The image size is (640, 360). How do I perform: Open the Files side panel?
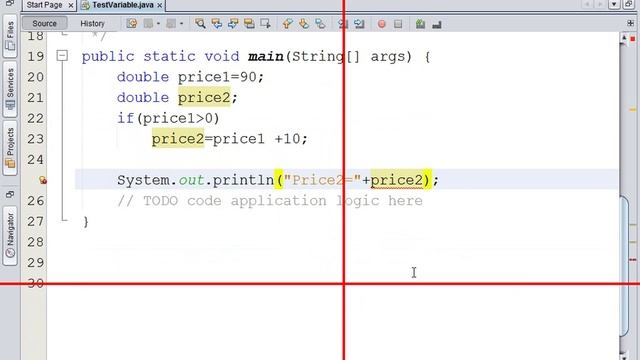pyautogui.click(x=10, y=36)
